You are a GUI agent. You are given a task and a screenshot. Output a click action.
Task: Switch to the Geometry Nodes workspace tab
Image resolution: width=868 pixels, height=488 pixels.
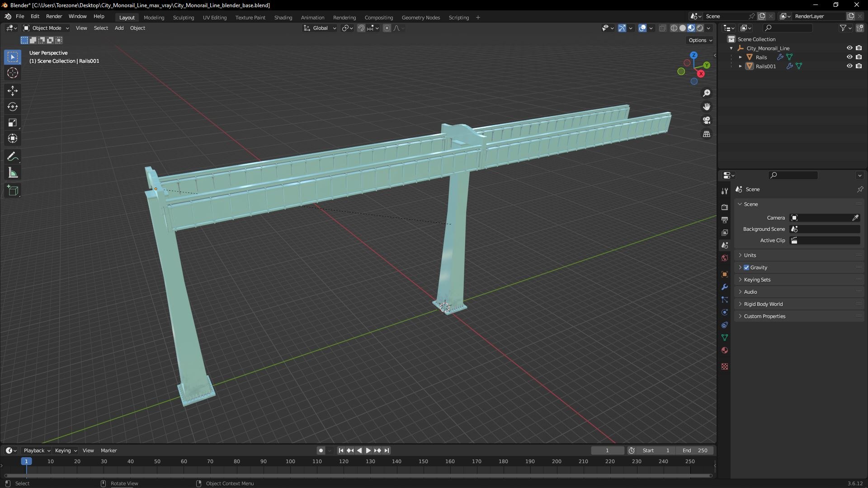(x=420, y=18)
